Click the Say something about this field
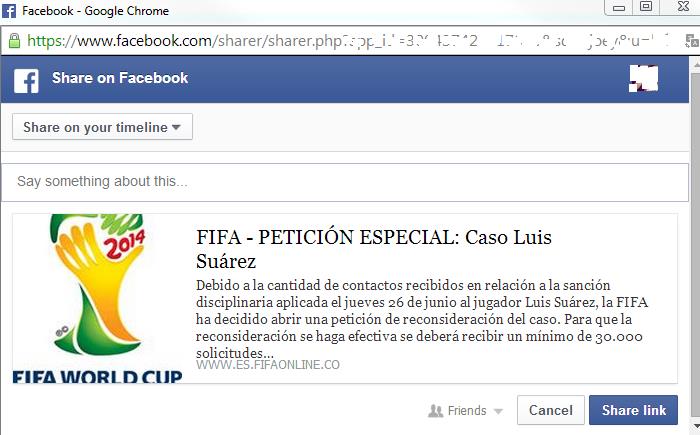Image resolution: width=700 pixels, height=435 pixels. (x=345, y=182)
